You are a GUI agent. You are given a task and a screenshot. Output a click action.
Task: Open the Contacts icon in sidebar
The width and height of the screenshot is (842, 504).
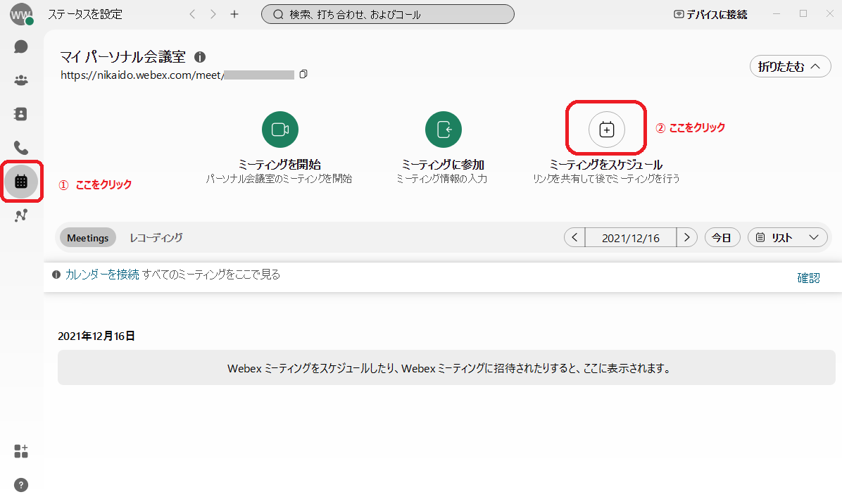(20, 114)
